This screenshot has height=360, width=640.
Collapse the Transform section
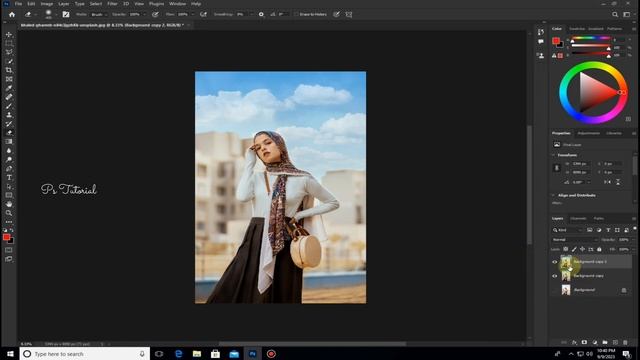coord(553,155)
